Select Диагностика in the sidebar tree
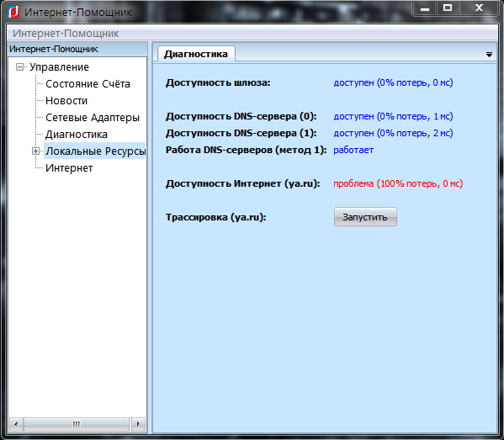This screenshot has height=440, width=504. [77, 135]
